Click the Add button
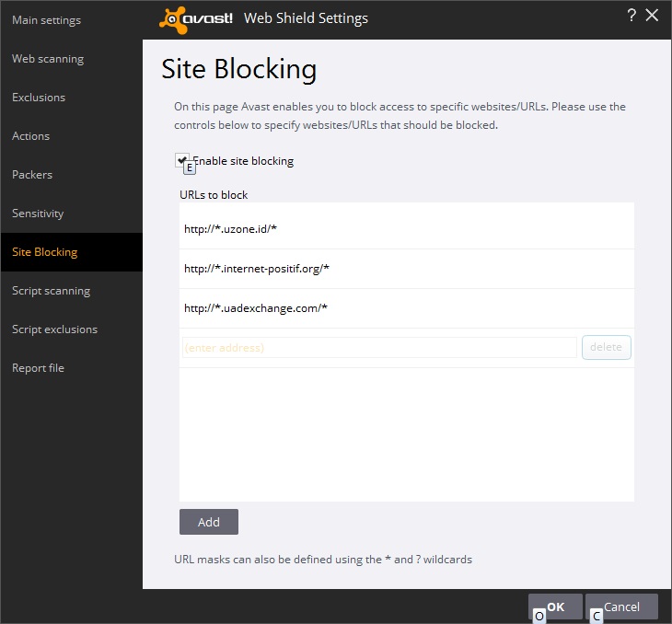Screen dimensions: 672x624 coord(209,522)
